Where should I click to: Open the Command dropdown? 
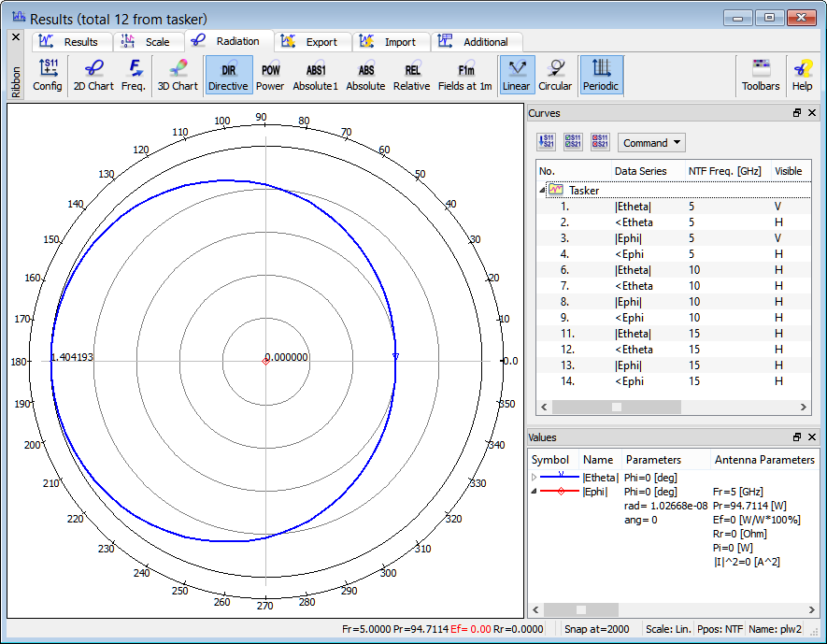(651, 143)
